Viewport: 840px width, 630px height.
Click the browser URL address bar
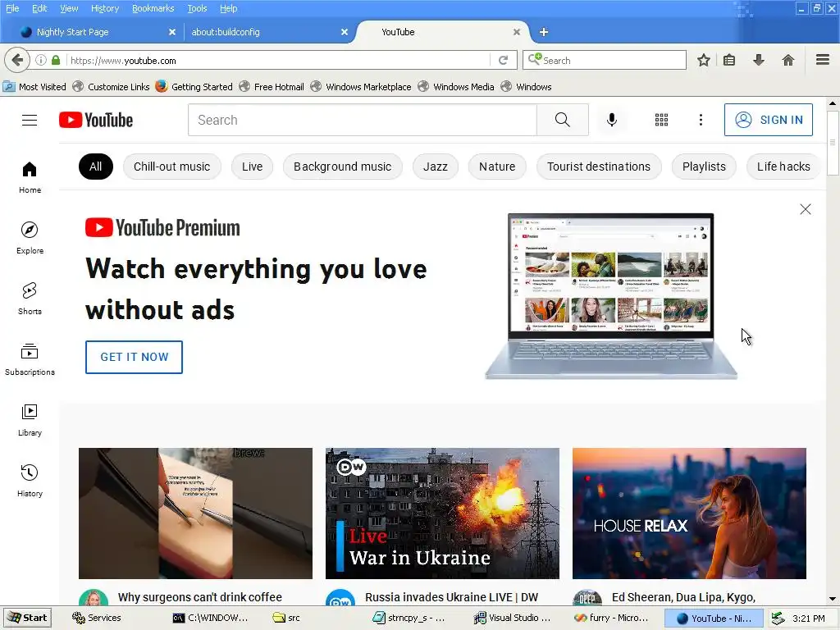279,61
